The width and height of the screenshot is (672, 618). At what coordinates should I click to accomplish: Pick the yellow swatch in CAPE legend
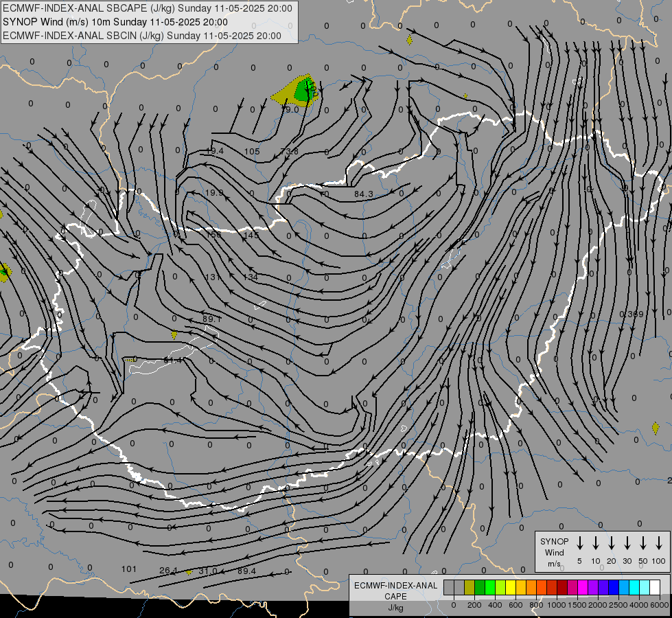[x=511, y=587]
